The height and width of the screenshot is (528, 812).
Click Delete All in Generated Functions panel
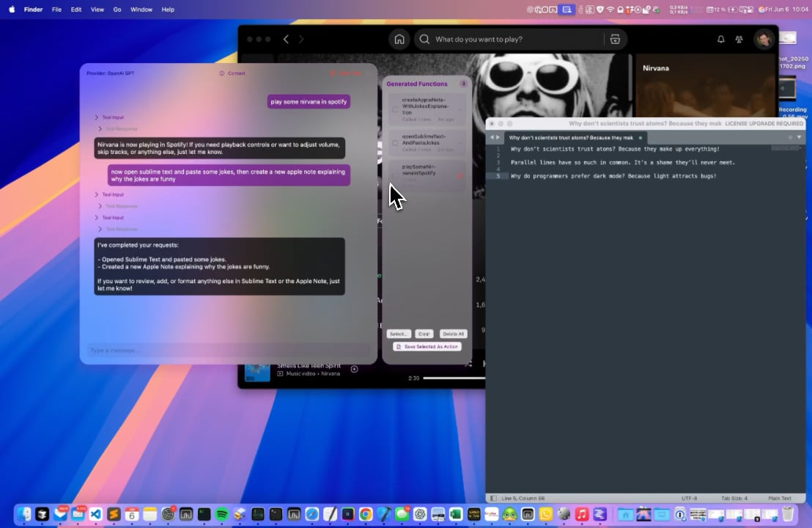[x=453, y=334]
